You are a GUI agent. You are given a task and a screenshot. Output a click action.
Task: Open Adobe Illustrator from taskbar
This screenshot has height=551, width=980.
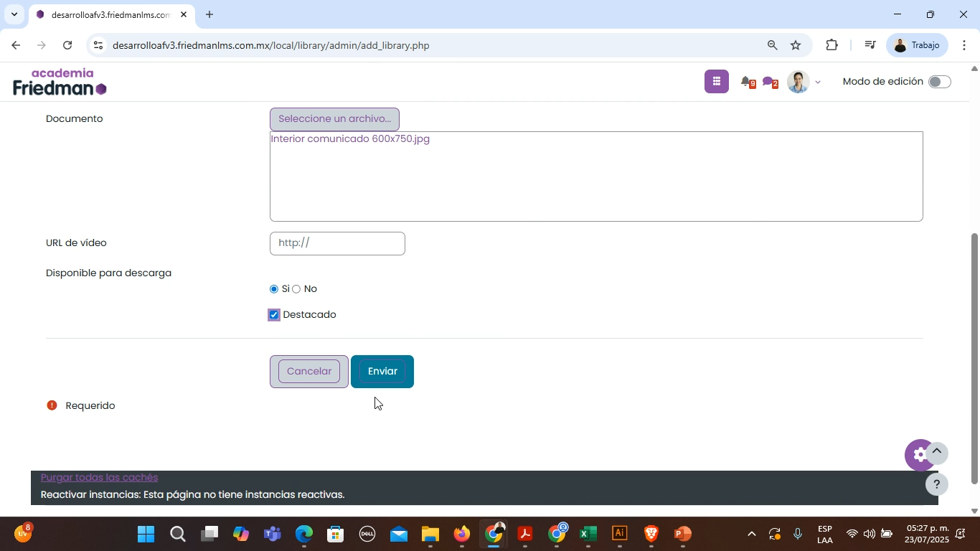pyautogui.click(x=619, y=534)
